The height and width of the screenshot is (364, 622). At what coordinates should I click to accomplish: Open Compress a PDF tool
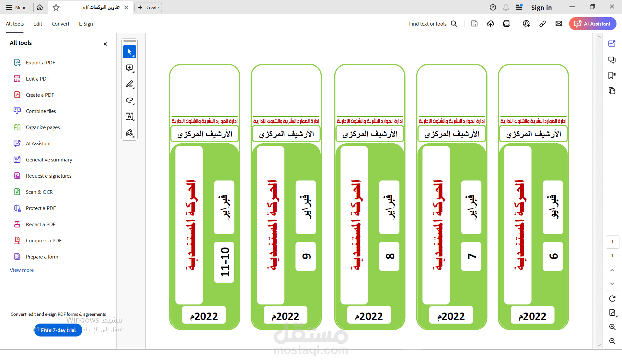(x=38, y=240)
